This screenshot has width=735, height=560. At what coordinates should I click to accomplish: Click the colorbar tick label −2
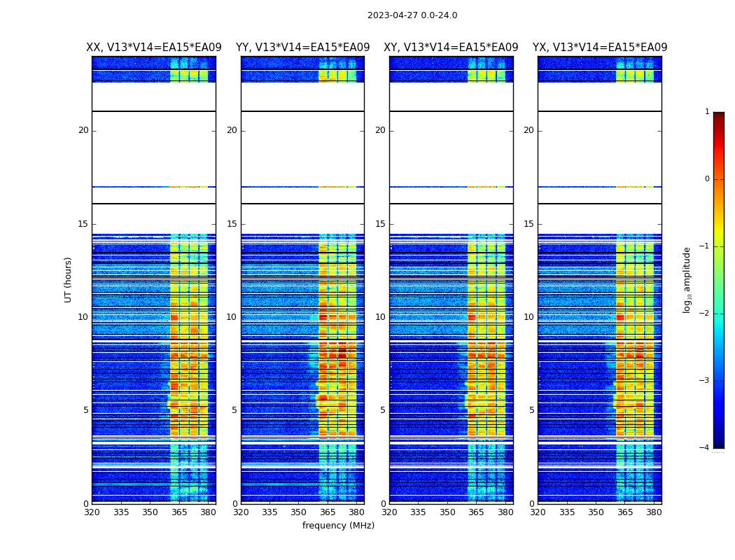704,314
